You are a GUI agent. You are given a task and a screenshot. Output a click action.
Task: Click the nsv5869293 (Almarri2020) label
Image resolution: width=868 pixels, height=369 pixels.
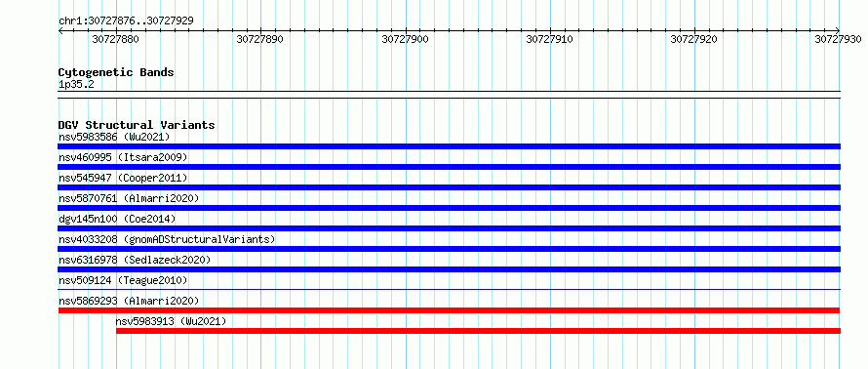[x=129, y=301]
